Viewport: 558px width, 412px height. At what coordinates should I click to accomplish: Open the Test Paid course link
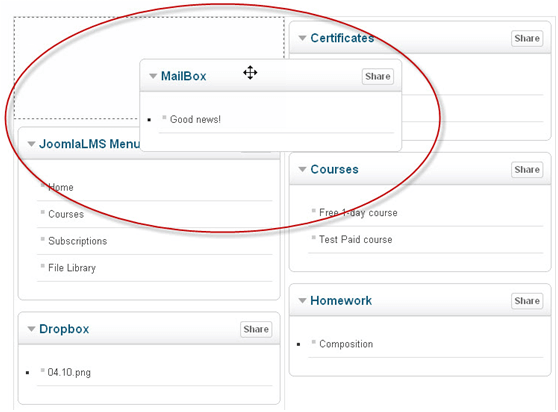point(356,239)
